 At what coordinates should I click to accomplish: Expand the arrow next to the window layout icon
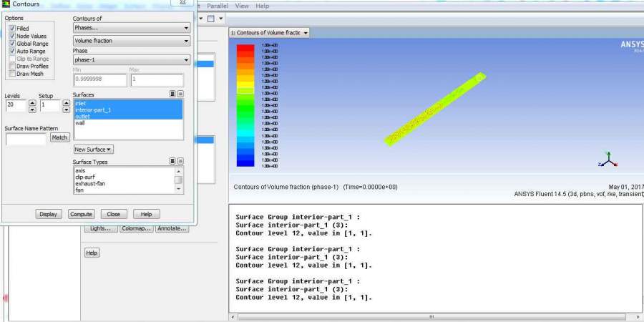(221, 19)
